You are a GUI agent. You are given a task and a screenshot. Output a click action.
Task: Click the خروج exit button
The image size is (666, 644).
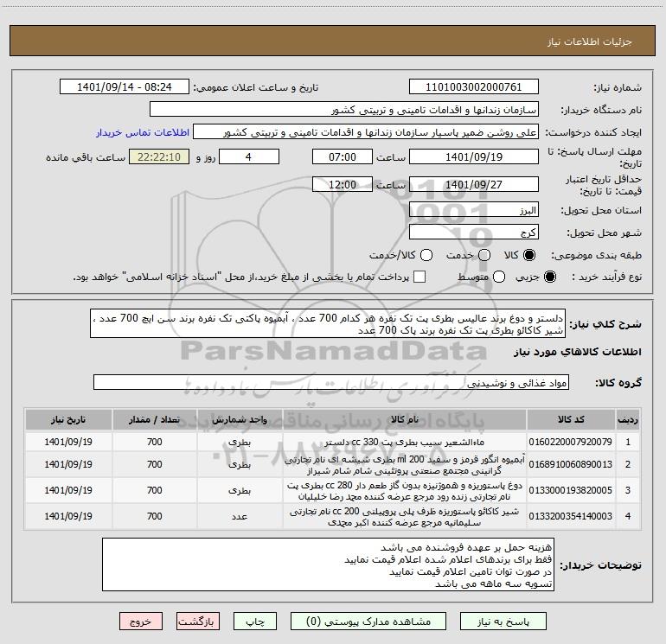(141, 622)
